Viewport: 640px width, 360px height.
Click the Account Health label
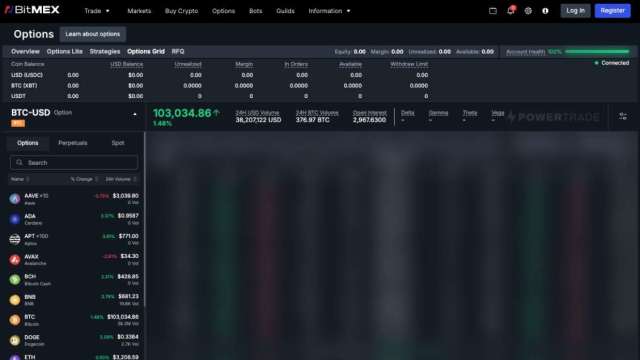click(525, 52)
